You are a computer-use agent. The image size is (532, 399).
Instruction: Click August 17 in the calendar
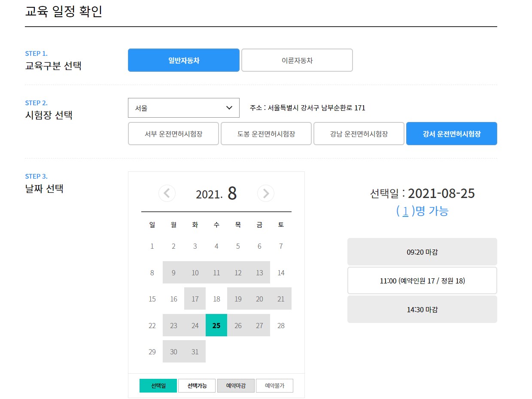tap(195, 299)
